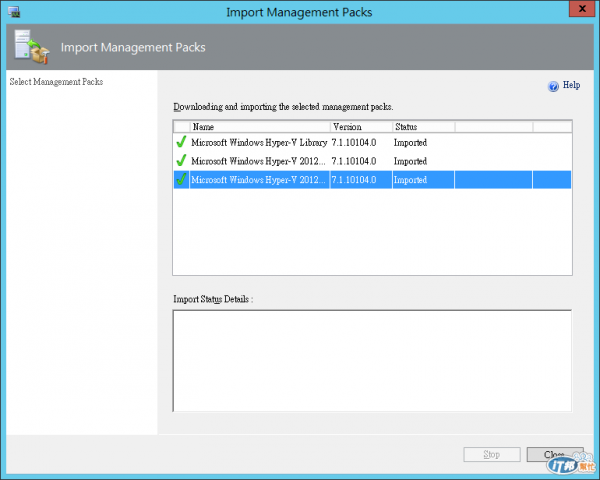
Task: Sort list by the Version column header
Action: click(x=361, y=127)
